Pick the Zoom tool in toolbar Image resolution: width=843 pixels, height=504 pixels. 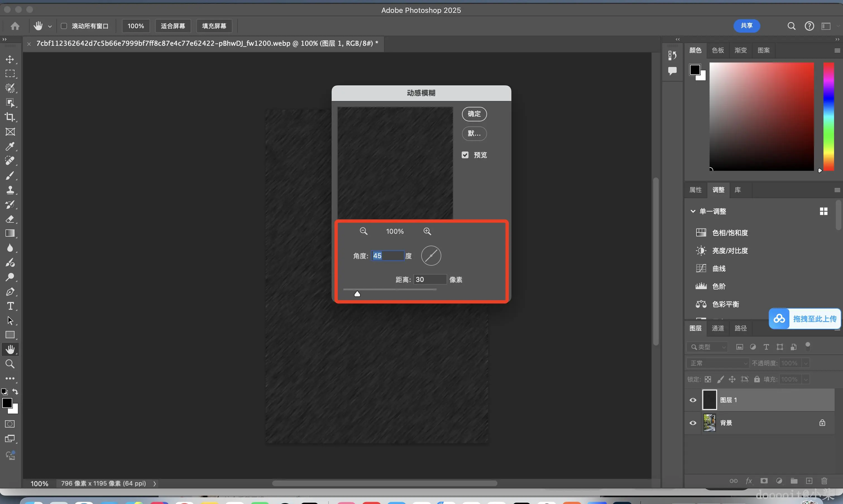click(x=10, y=364)
